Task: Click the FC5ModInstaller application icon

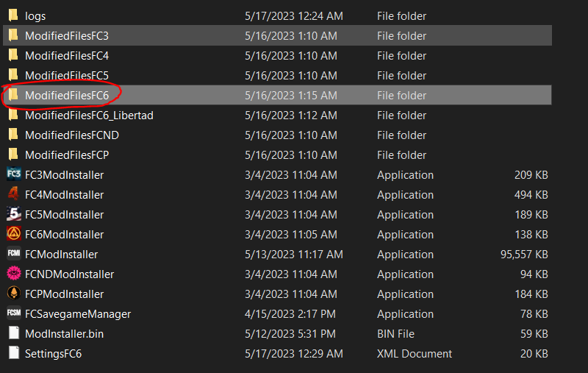Action: click(x=13, y=214)
